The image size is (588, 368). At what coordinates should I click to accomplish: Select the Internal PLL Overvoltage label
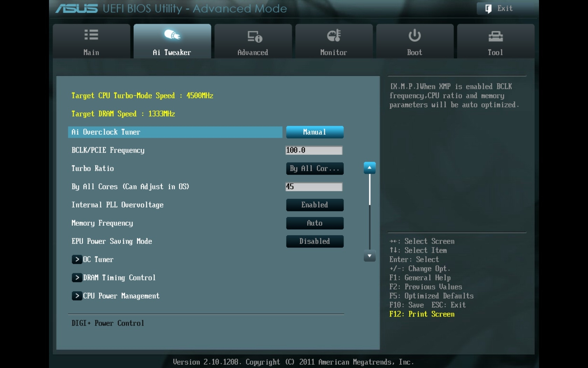117,205
